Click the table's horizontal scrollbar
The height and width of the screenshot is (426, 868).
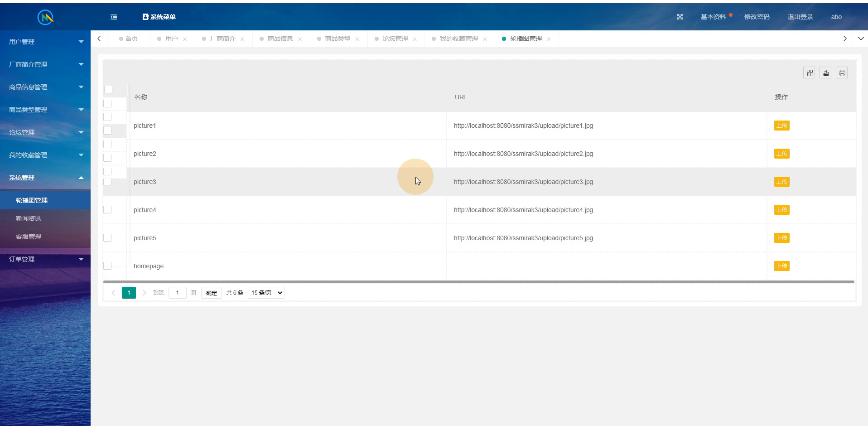coord(478,281)
